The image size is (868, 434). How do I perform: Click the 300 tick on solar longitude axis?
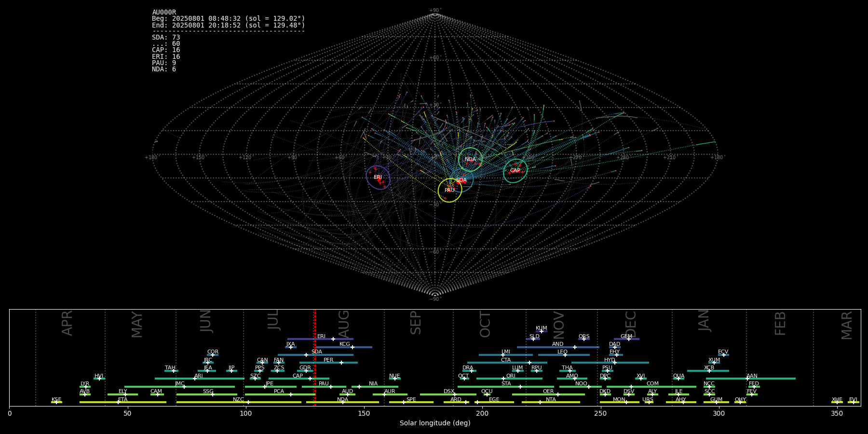719,413
